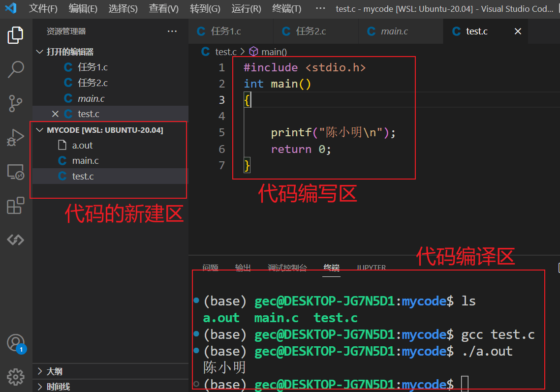Open the Accounts menu icon
This screenshot has height=392, width=560.
15,343
